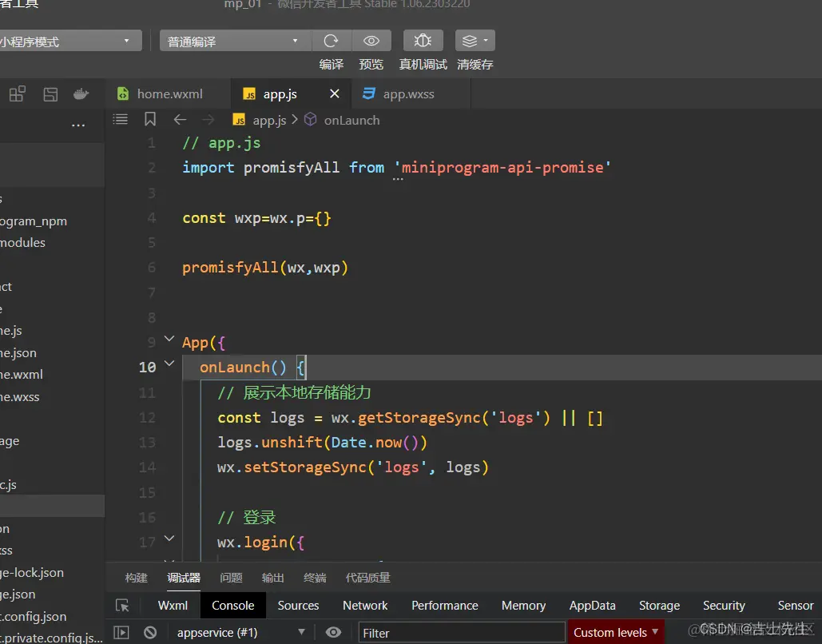Open the normal compile mode dropdown
Viewport: 822px width, 644px height.
tap(235, 41)
